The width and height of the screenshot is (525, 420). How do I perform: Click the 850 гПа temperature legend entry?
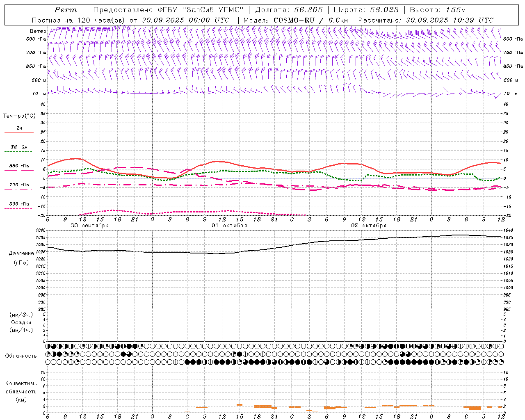click(19, 166)
